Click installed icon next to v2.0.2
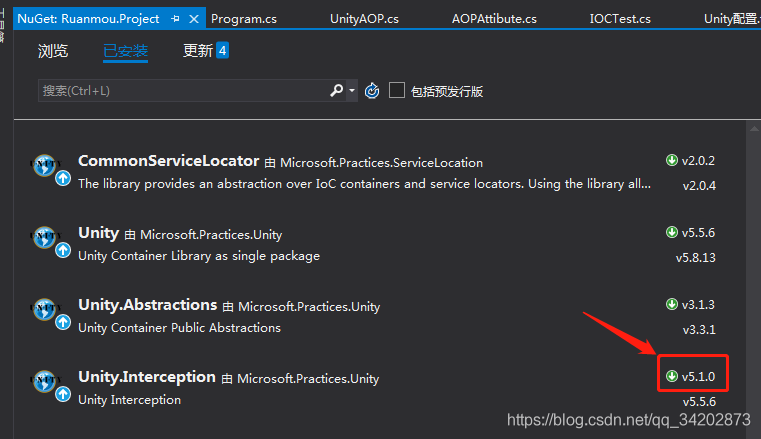The image size is (761, 439). (x=672, y=160)
